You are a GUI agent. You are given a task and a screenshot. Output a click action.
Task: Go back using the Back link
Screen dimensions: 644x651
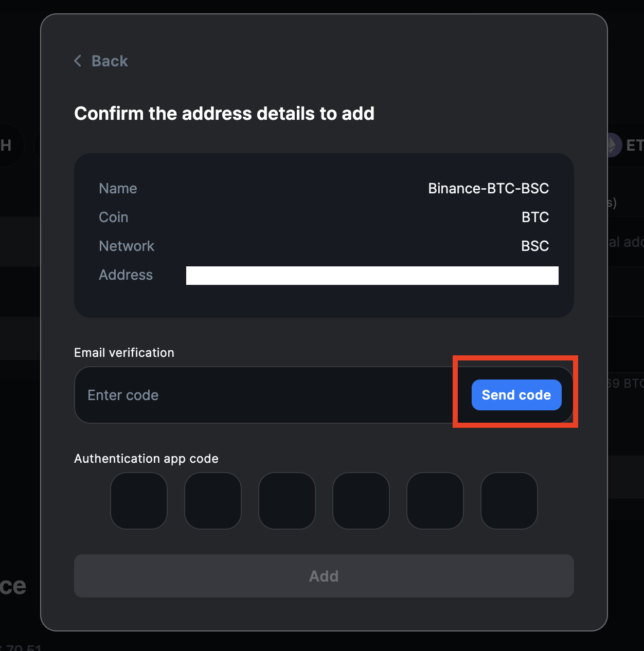[x=110, y=61]
